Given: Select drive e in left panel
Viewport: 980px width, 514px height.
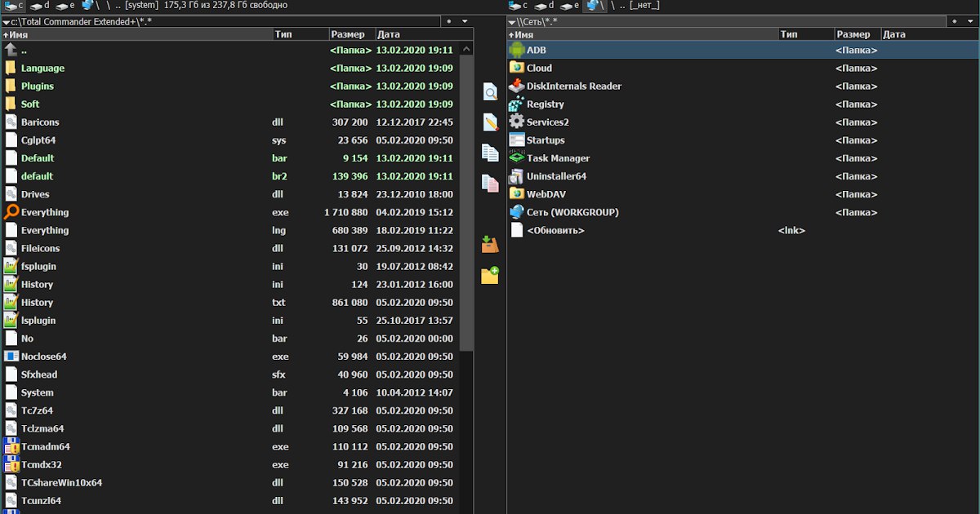Looking at the screenshot, I should click(66, 6).
